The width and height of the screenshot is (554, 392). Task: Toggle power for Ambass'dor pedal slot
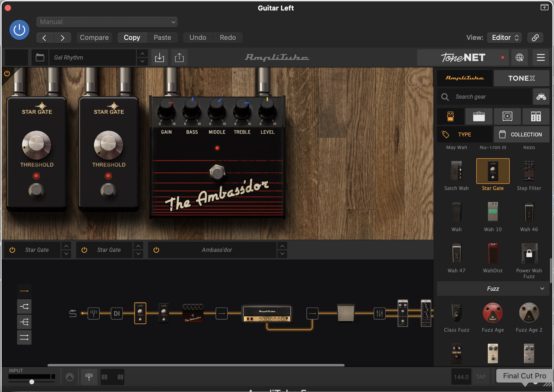tap(156, 250)
